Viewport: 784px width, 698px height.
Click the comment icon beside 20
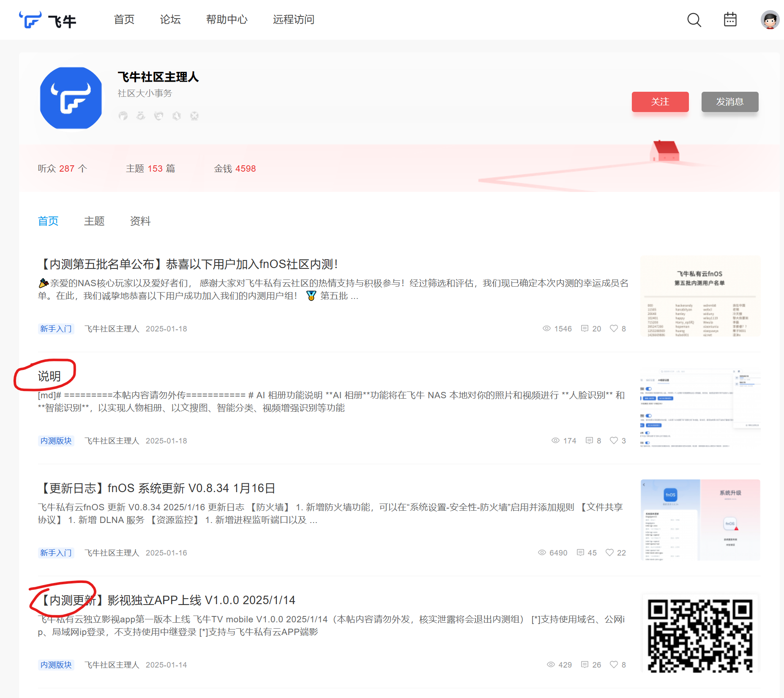tap(585, 328)
